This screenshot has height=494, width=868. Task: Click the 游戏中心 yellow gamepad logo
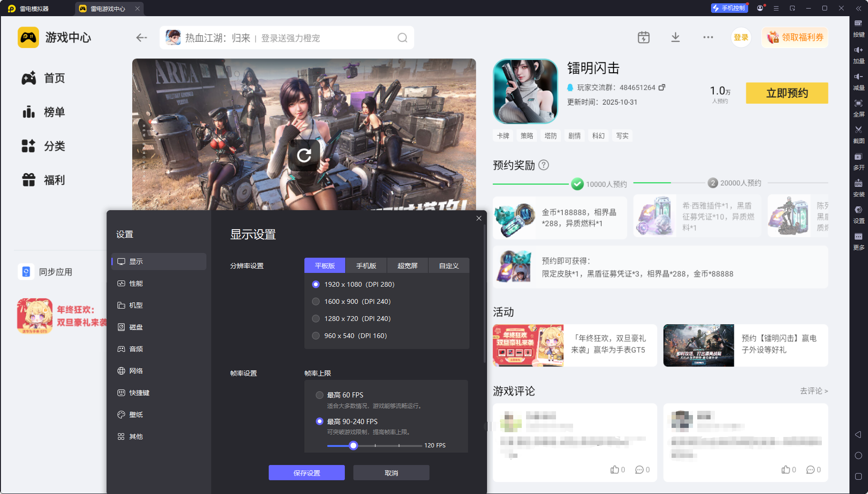coord(29,38)
